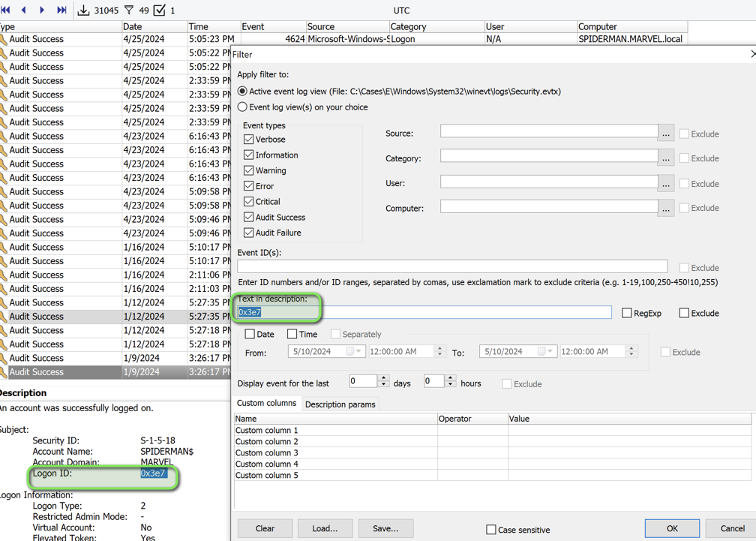Click the Clear button to reset filters
This screenshot has height=541, width=756.
(265, 528)
